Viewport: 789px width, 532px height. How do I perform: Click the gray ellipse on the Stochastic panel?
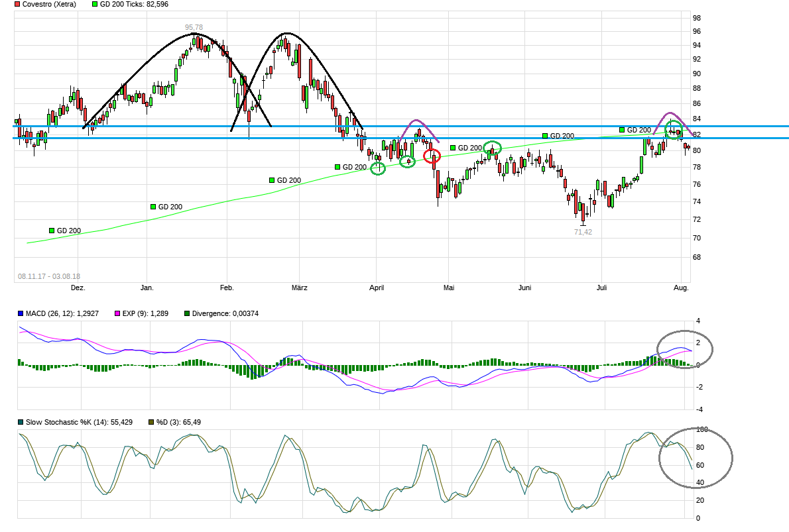[x=696, y=458]
